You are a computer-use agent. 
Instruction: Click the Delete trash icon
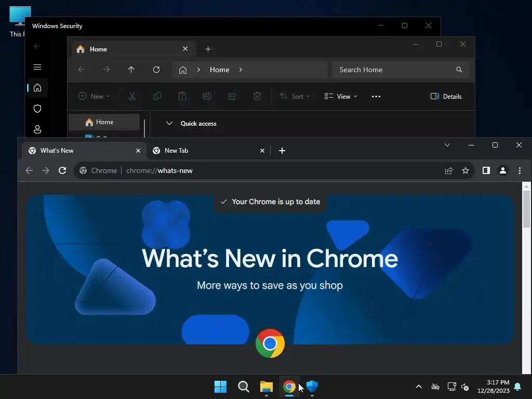[x=257, y=96]
